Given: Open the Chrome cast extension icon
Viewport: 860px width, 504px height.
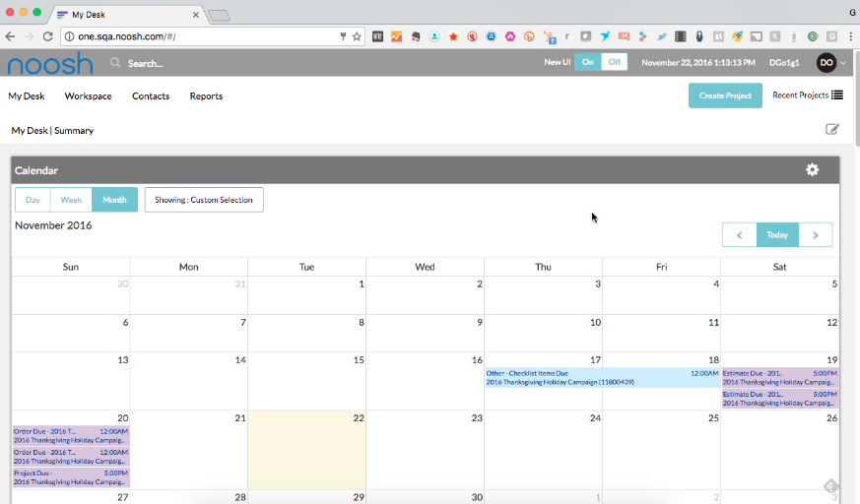Looking at the screenshot, I should pos(757,36).
